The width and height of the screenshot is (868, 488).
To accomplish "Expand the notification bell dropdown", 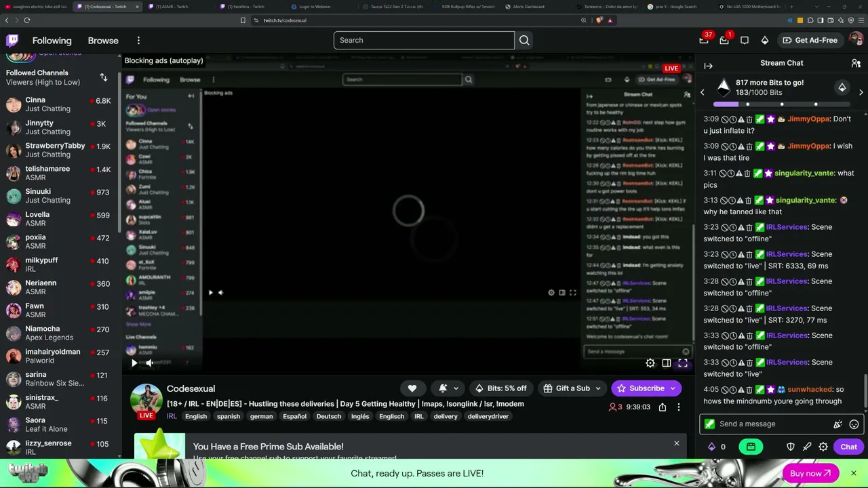I will coord(456,388).
